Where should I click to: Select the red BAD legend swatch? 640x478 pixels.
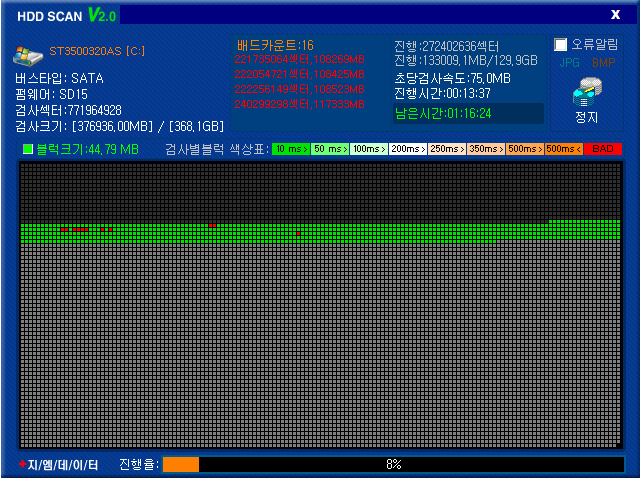pyautogui.click(x=603, y=149)
